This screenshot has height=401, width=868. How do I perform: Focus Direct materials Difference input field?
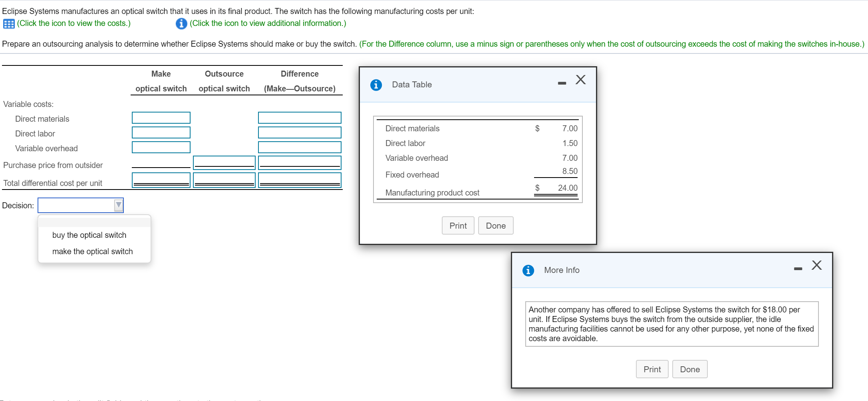300,118
